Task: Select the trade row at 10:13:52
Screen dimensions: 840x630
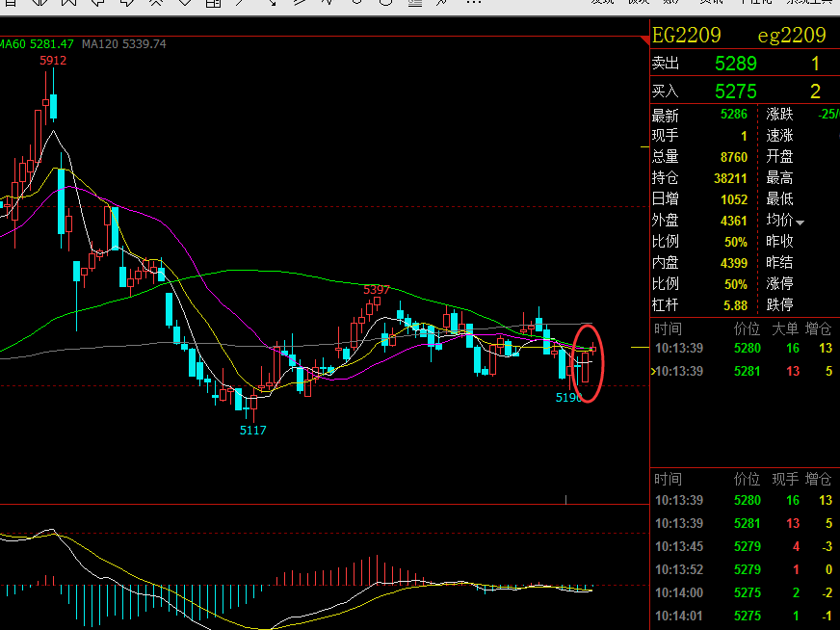Action: (745, 569)
